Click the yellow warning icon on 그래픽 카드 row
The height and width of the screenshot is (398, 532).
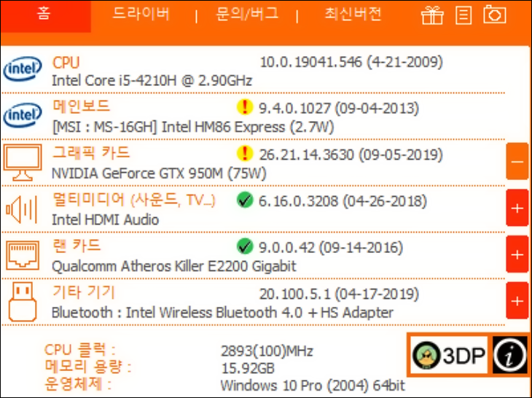[245, 154]
